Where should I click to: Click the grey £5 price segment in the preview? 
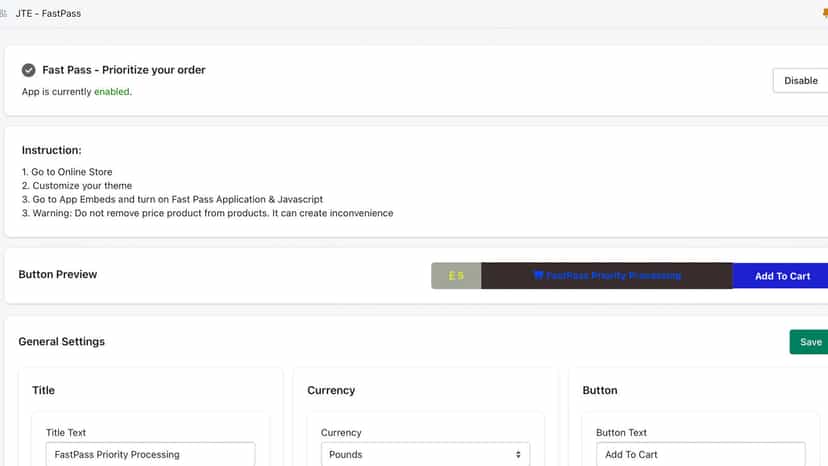456,276
